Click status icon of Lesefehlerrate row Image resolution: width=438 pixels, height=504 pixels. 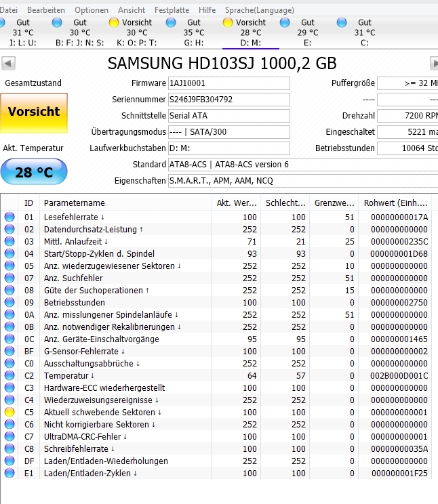pyautogui.click(x=9, y=217)
